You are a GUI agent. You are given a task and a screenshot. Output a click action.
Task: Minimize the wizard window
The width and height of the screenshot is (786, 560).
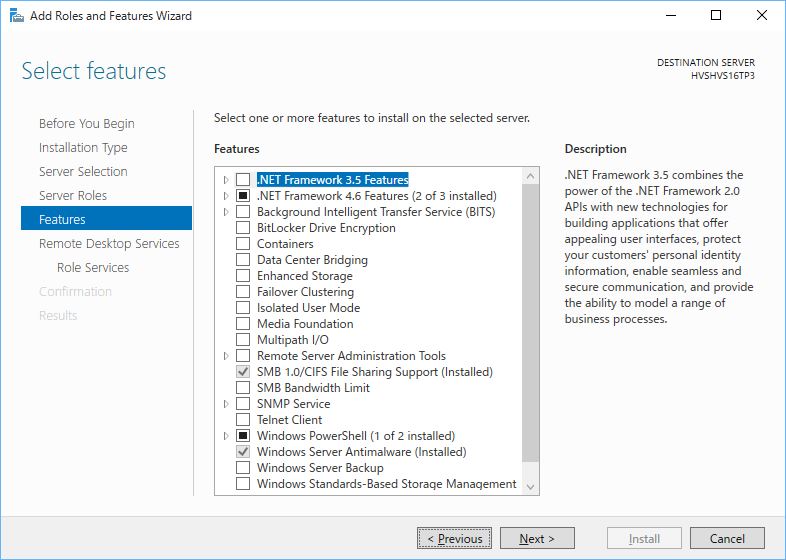tap(671, 16)
